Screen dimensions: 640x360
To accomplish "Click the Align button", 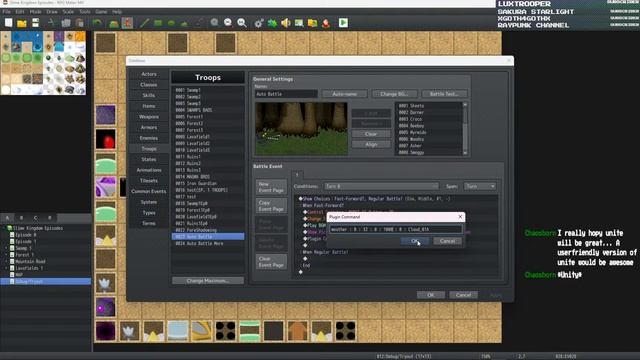I will (371, 144).
